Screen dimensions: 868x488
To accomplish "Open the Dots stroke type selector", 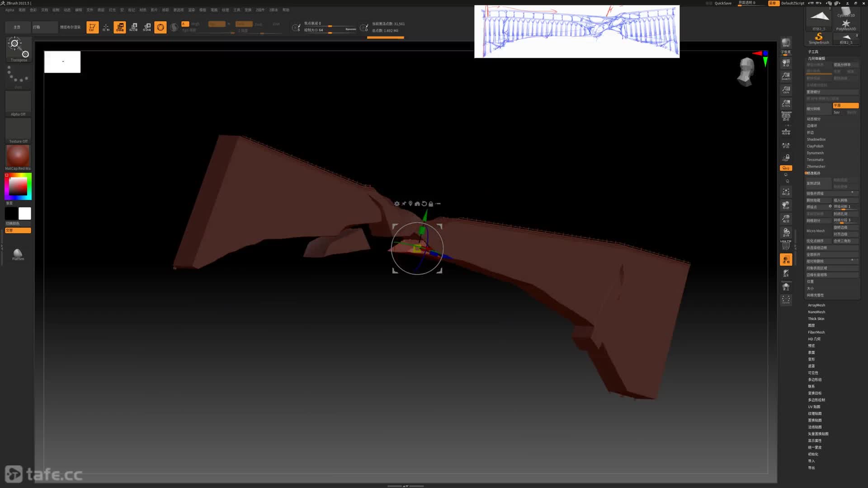I will pyautogui.click(x=18, y=76).
